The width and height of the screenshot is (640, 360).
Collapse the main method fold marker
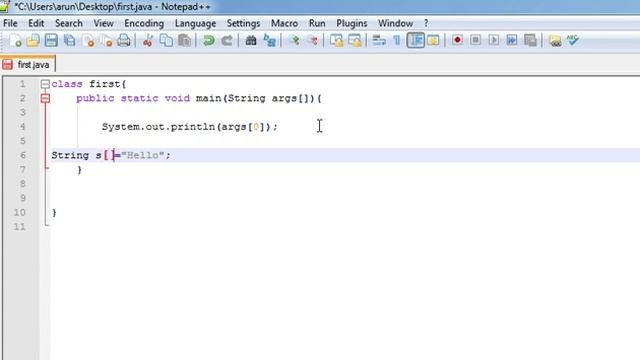coord(45,98)
